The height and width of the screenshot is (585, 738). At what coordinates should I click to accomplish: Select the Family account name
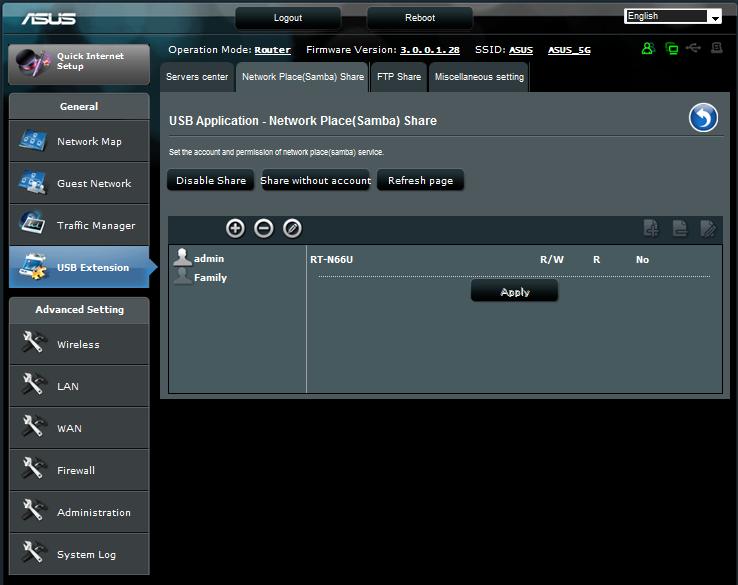(210, 278)
